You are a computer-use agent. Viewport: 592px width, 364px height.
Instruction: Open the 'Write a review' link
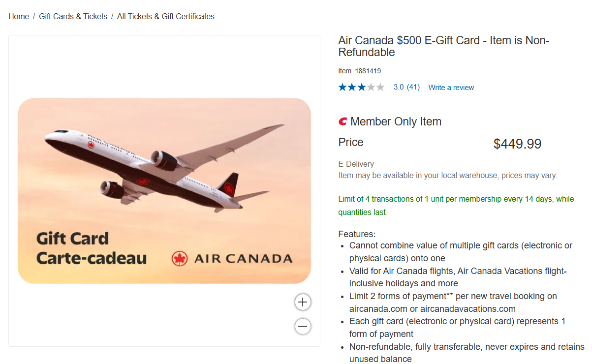(451, 87)
